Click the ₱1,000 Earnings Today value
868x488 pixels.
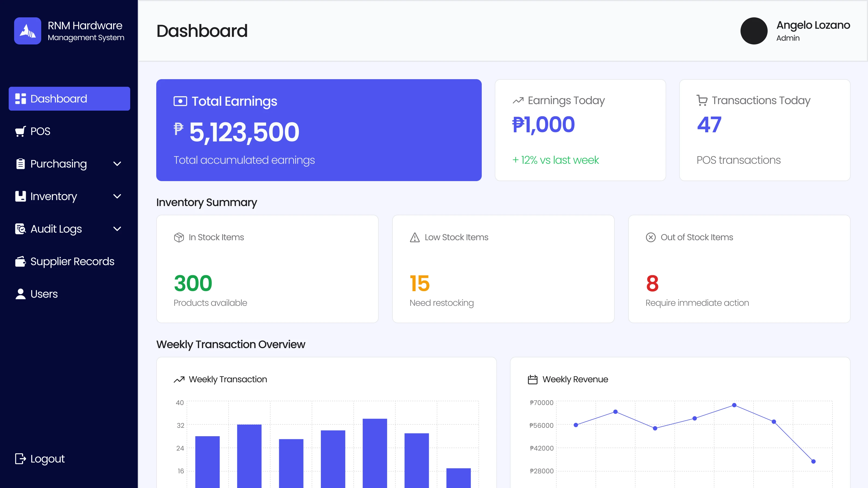(x=544, y=125)
